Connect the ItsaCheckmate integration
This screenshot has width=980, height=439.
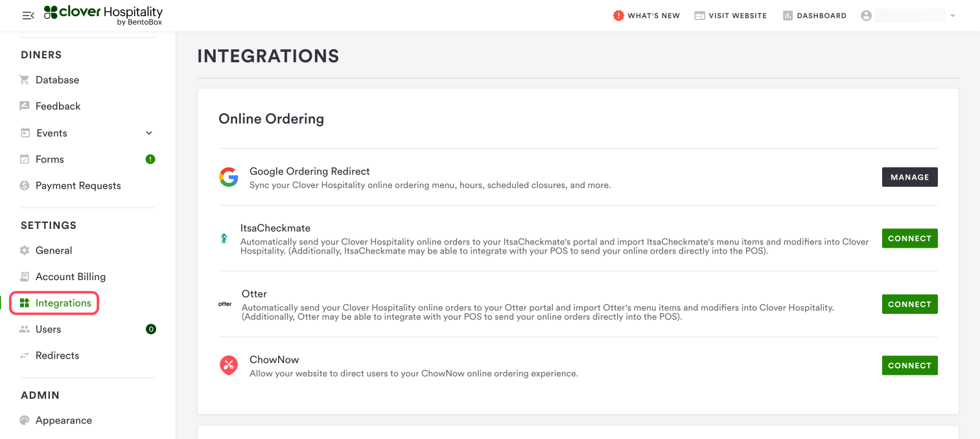point(909,239)
